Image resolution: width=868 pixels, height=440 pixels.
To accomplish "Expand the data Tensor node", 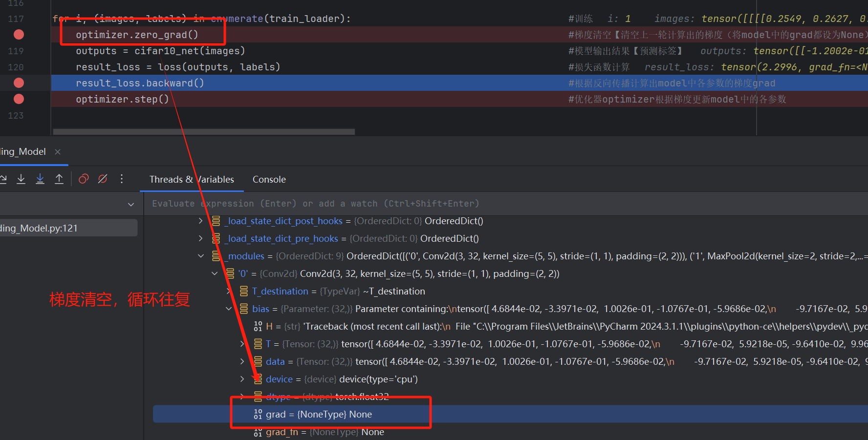I will (242, 362).
